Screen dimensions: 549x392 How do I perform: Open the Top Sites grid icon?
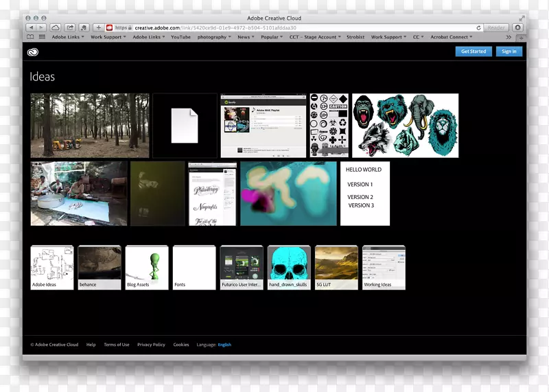[x=42, y=37]
